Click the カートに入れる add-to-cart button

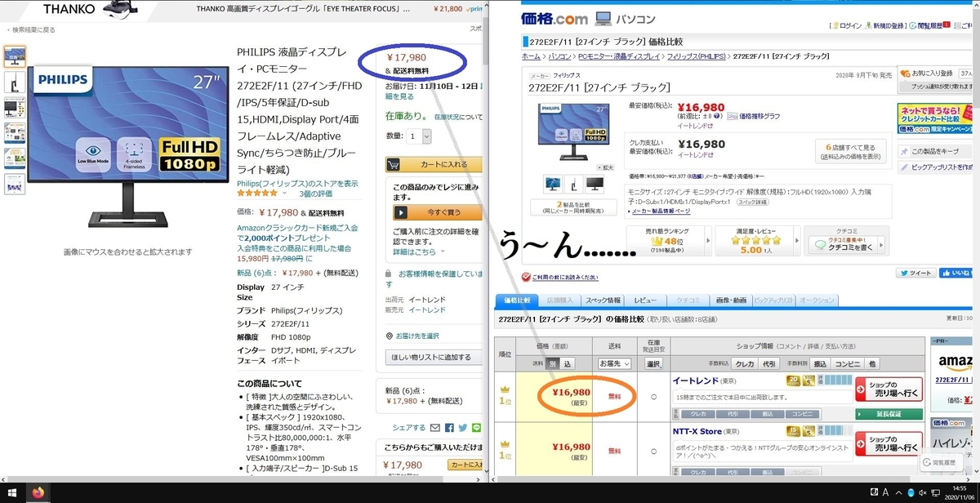433,164
